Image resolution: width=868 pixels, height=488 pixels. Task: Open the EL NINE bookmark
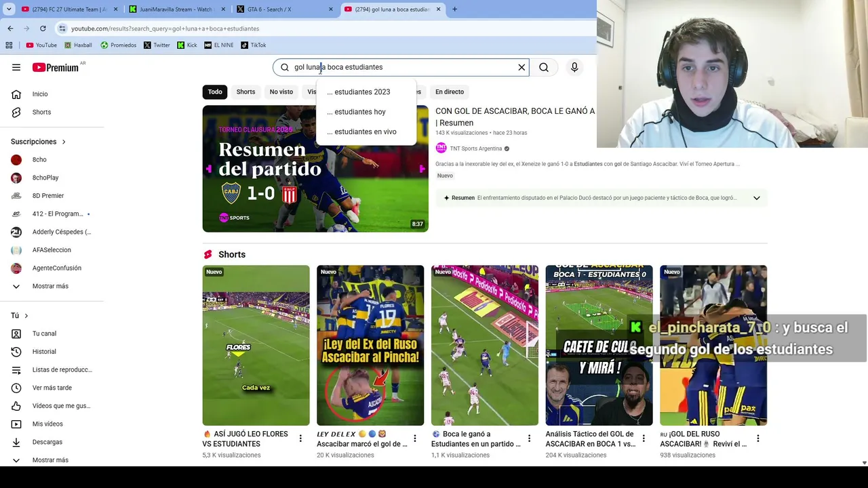pyautogui.click(x=218, y=45)
